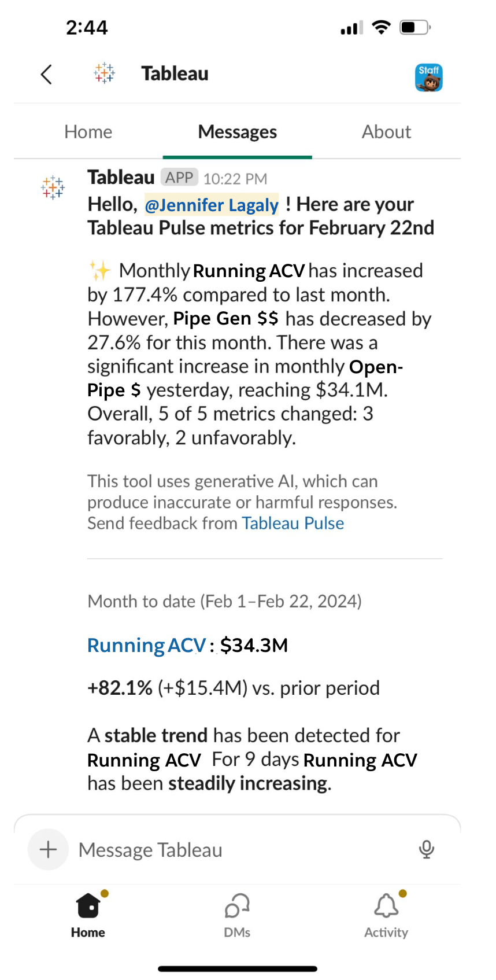Focus the Message Tableau input field
This screenshot has height=980, width=496.
[243, 850]
